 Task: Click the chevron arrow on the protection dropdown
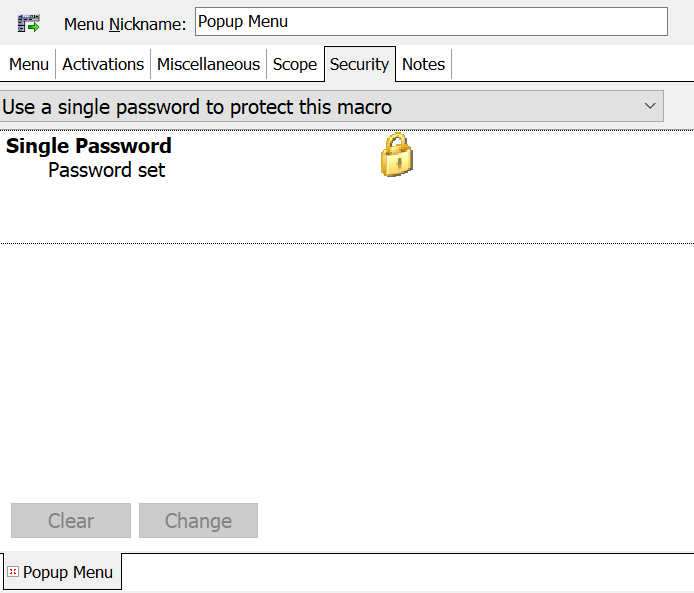click(650, 106)
